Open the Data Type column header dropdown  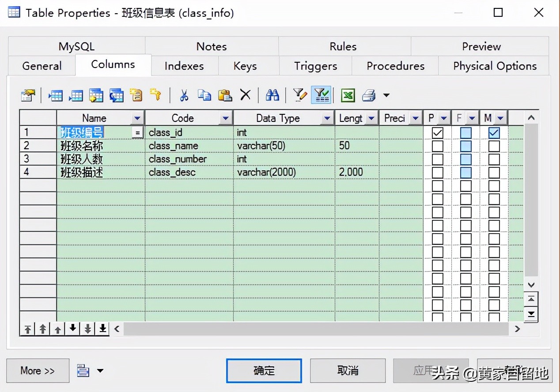(x=327, y=117)
